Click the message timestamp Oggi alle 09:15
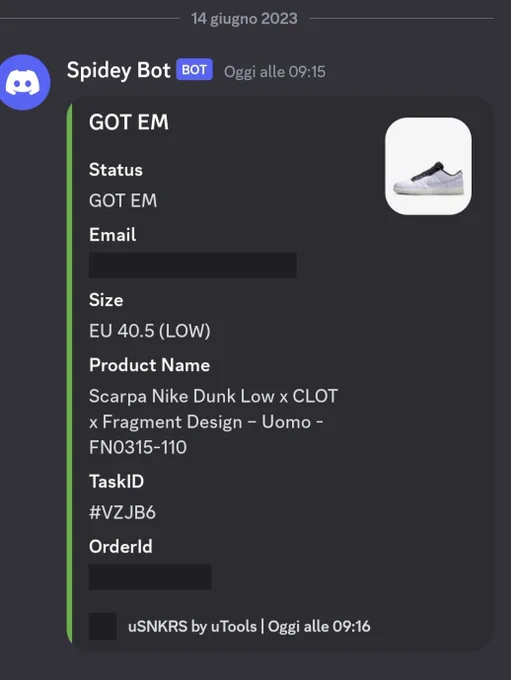This screenshot has height=680, width=511. pos(275,72)
